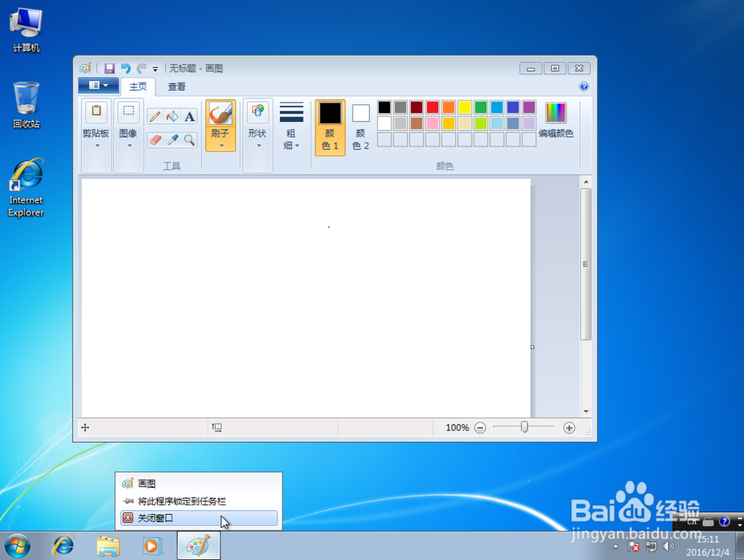This screenshot has height=560, width=744.
Task: Choose the Magnifier tool
Action: click(x=190, y=140)
